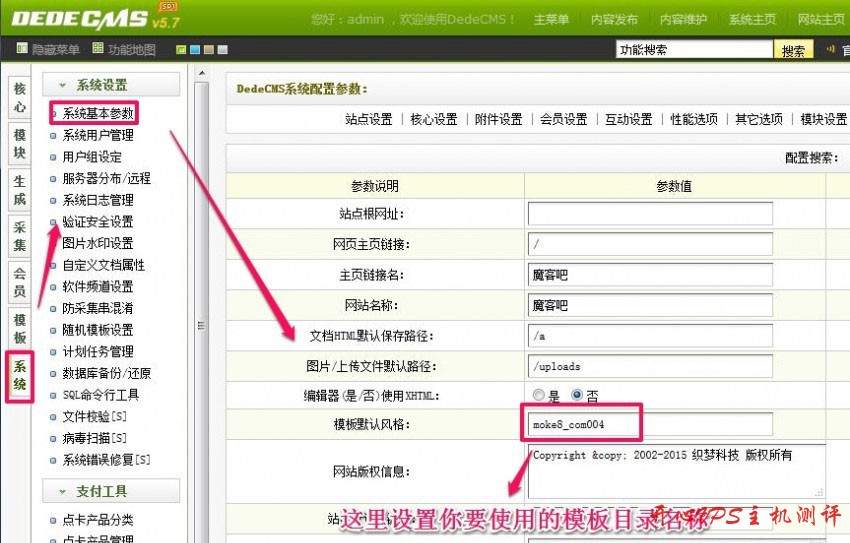850x543 pixels.
Task: Open 病毒扫描[S] in the sidebar
Action: (x=94, y=438)
